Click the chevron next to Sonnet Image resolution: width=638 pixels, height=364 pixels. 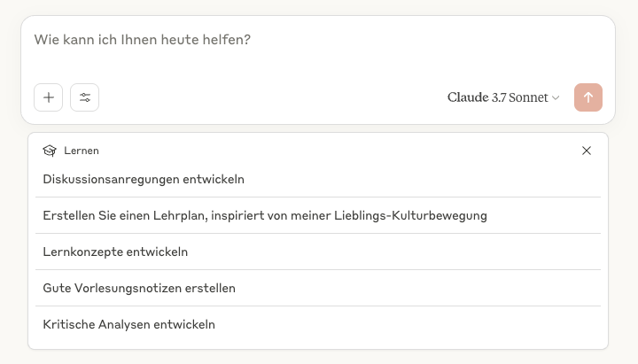[x=556, y=98]
